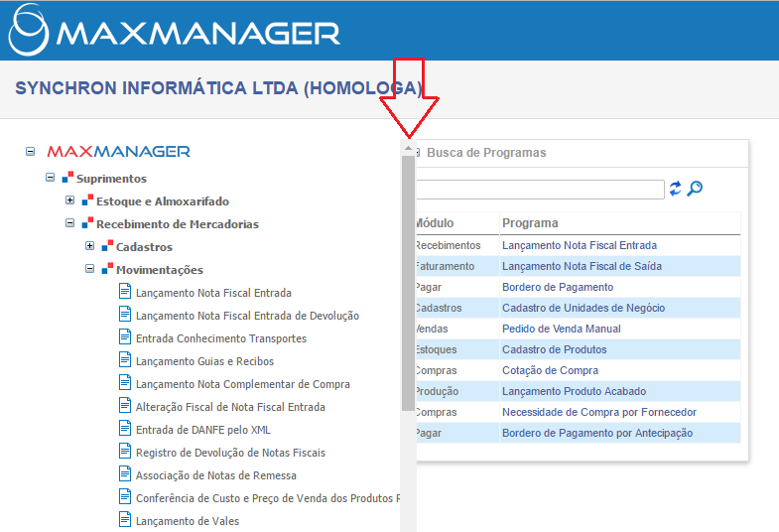Click document icon for Conferência de Custo e Preço
Image resolution: width=779 pixels, height=532 pixels.
click(x=125, y=496)
